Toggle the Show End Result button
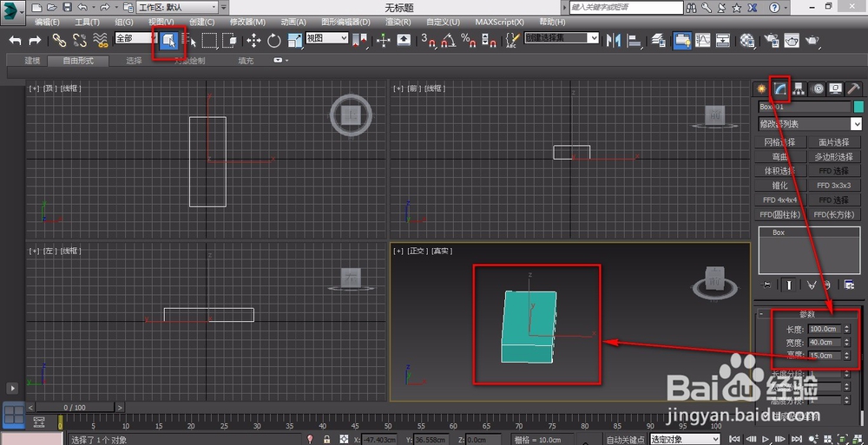Screen dimensions: 868x445 click(x=789, y=285)
